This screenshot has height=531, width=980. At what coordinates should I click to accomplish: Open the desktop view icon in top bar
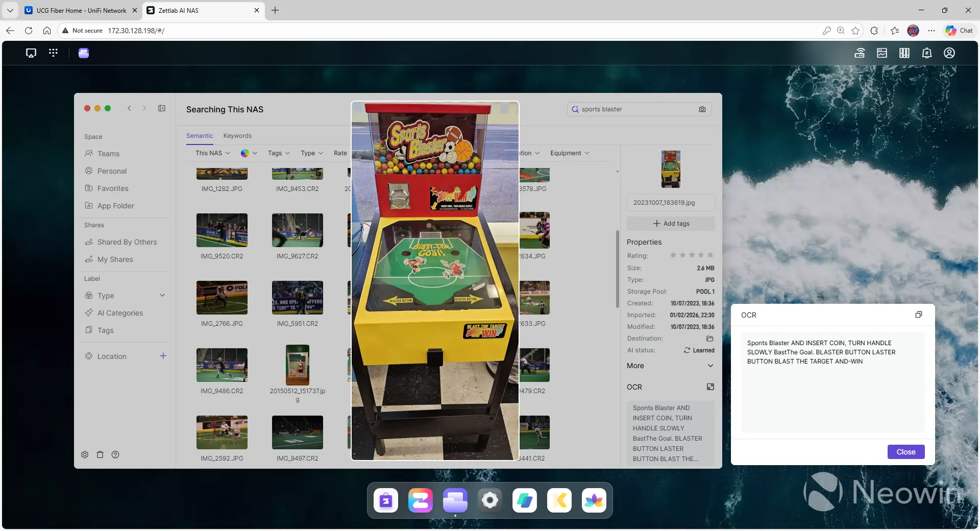pyautogui.click(x=31, y=53)
